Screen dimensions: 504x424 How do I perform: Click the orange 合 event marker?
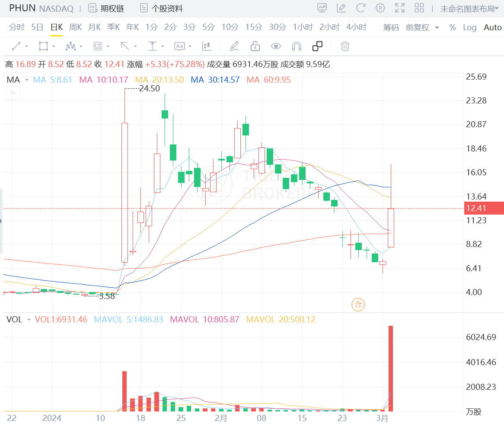(x=358, y=304)
